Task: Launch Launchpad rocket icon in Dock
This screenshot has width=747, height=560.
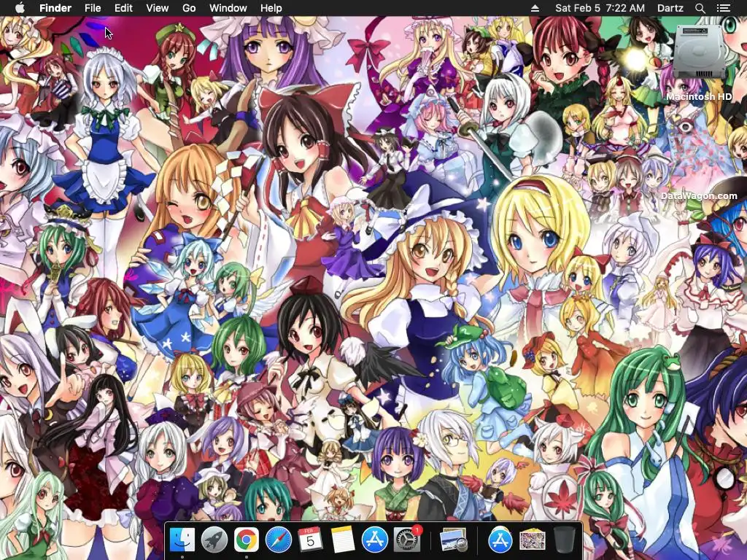Action: (x=214, y=540)
